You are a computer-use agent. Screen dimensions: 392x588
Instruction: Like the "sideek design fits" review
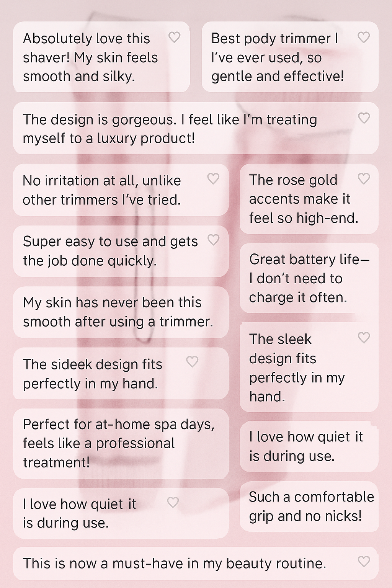click(x=192, y=361)
